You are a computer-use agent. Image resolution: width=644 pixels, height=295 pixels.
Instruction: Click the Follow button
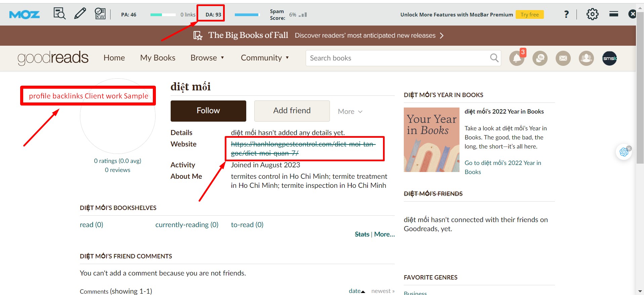coord(208,111)
